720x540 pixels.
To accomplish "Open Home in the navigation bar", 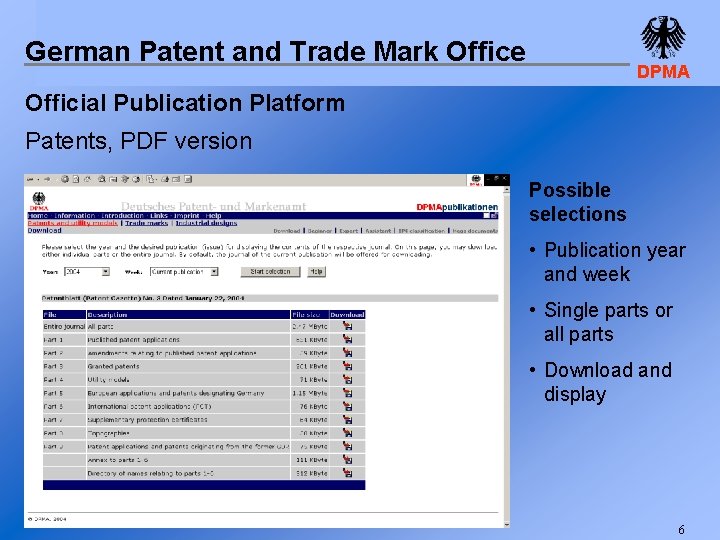I will [x=38, y=216].
